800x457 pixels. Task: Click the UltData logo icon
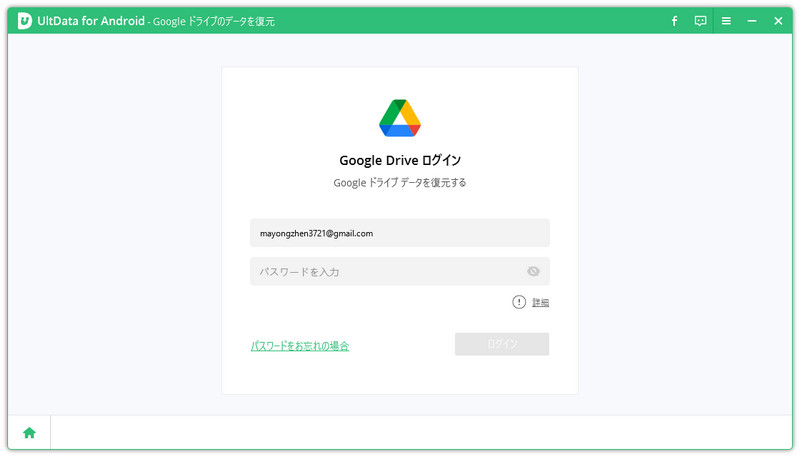point(24,21)
